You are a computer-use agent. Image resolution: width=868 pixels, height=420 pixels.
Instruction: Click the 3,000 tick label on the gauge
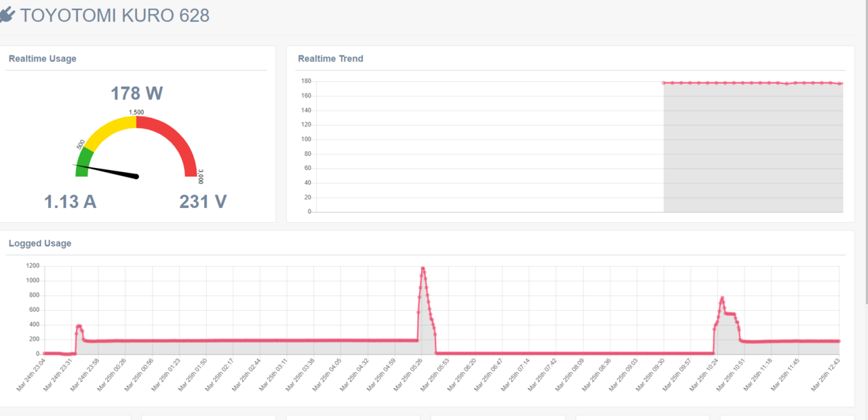[x=201, y=176]
